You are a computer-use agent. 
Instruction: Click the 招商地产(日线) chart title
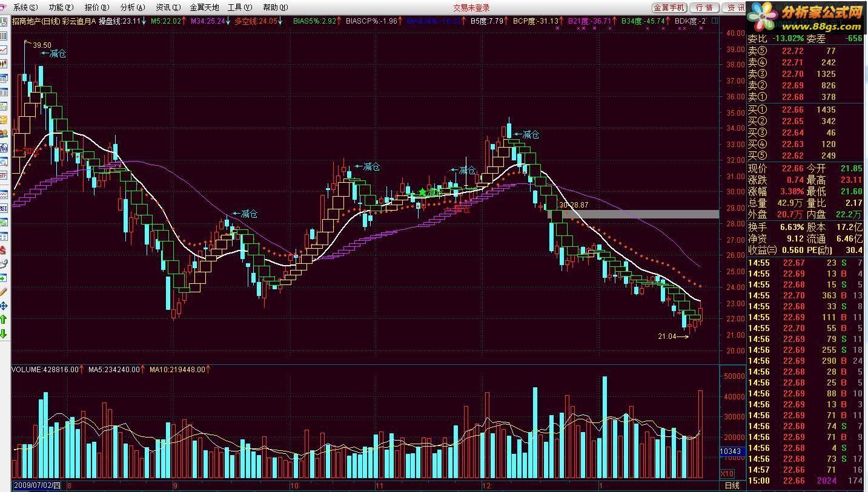(36, 21)
